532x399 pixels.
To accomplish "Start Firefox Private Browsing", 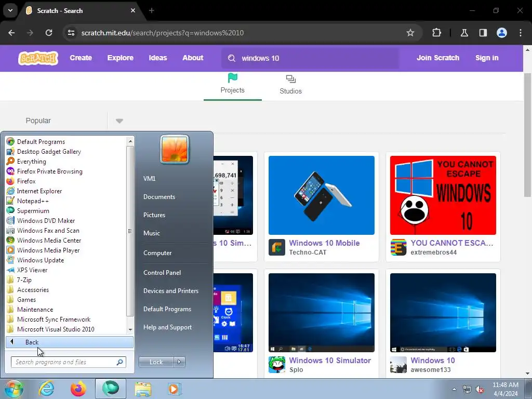I will pos(49,171).
